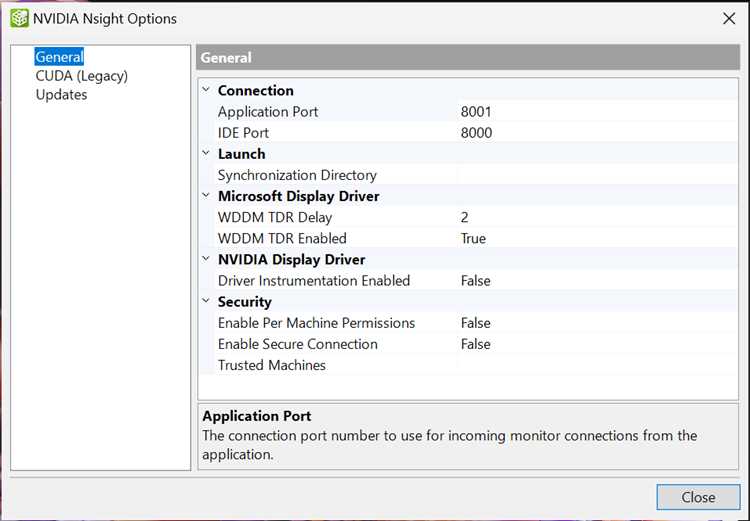
Task: Click the empty Synchronization Directory value field
Action: click(597, 175)
